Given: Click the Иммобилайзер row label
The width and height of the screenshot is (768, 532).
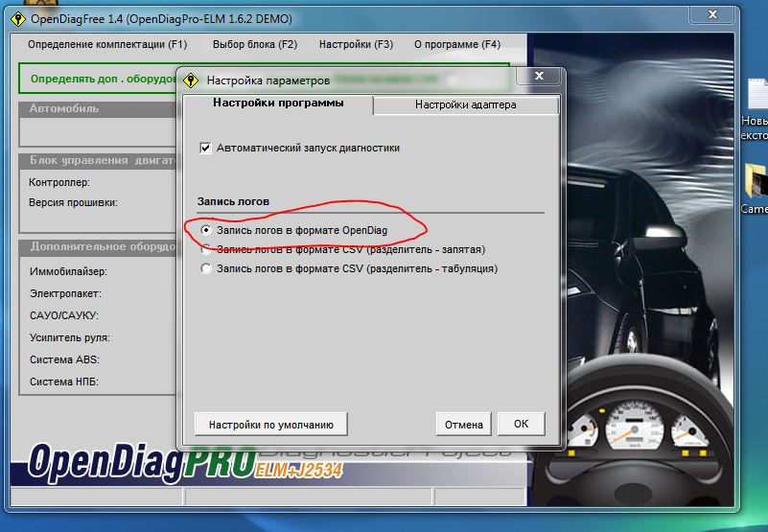Looking at the screenshot, I should [x=68, y=271].
